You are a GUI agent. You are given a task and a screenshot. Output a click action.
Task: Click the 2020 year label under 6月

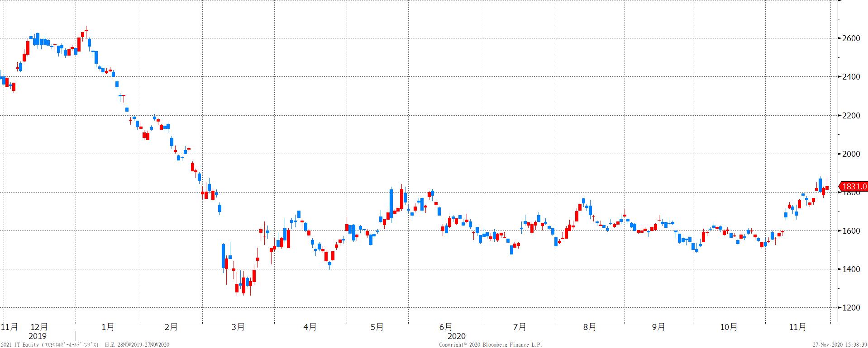point(456,337)
